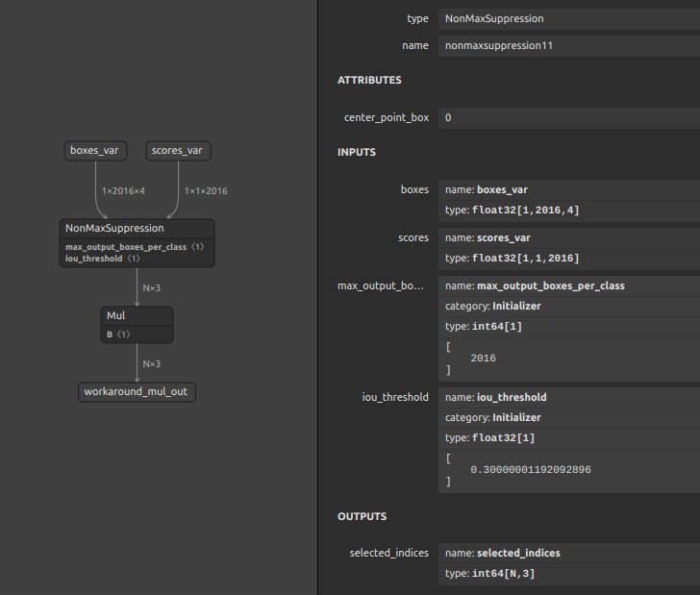The height and width of the screenshot is (595, 700).
Task: Click the B initializer inside Mul node
Action: (x=117, y=335)
